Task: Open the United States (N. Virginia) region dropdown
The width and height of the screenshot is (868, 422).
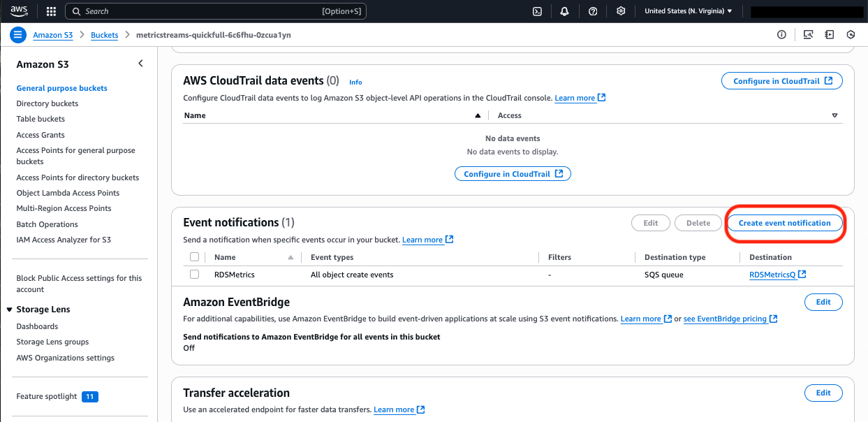Action: 688,11
